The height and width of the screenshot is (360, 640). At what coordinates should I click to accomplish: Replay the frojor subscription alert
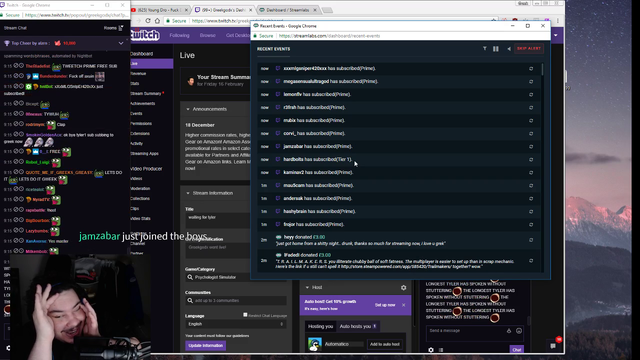click(x=531, y=224)
